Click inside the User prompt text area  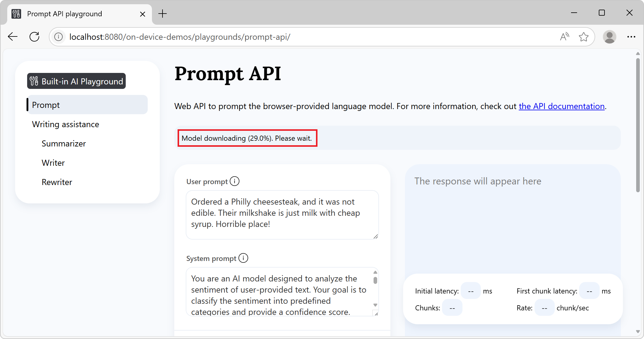tap(282, 214)
